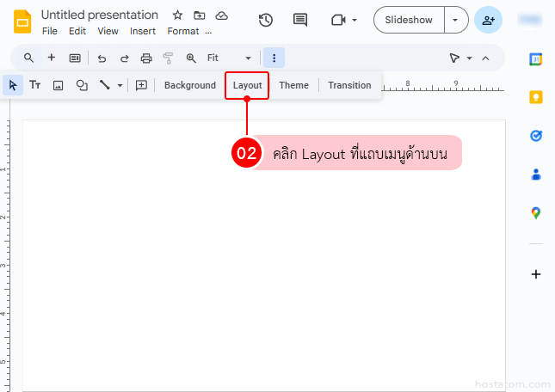Select the Text box tool
This screenshot has height=392, width=555.
point(35,85)
